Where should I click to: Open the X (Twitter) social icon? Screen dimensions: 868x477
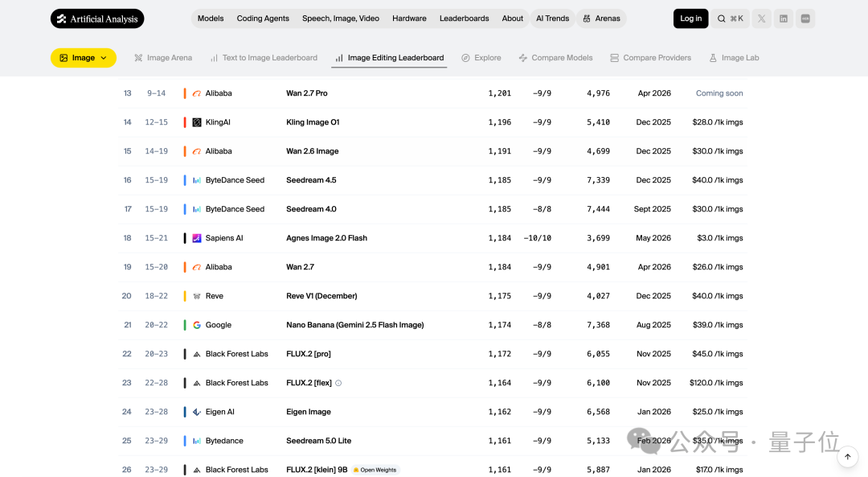click(762, 19)
